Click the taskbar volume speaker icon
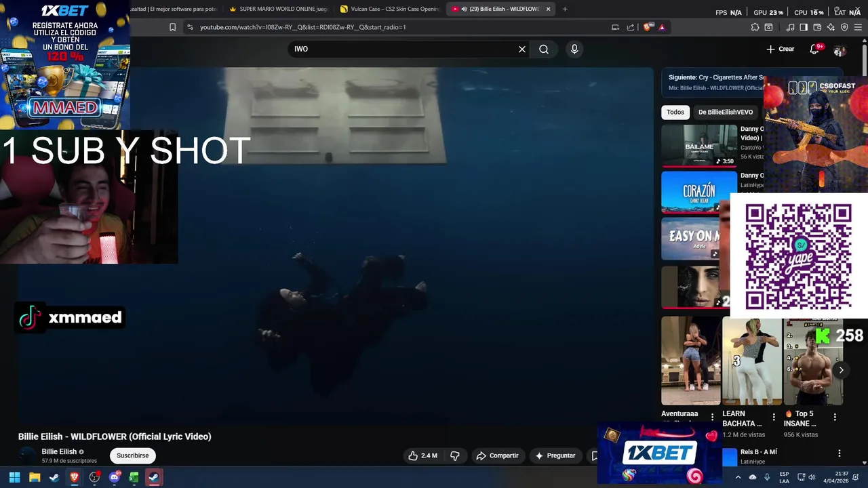Viewport: 868px width, 488px height. [812, 477]
